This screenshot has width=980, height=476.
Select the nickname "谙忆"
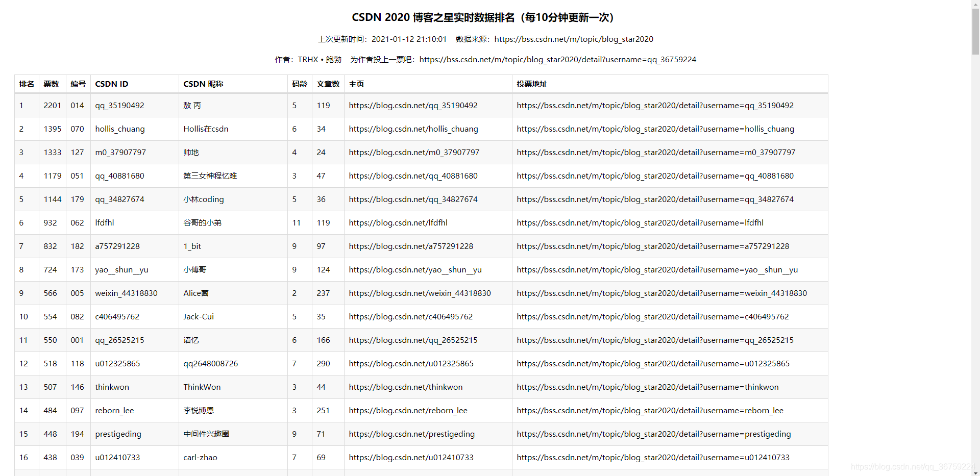click(x=191, y=340)
